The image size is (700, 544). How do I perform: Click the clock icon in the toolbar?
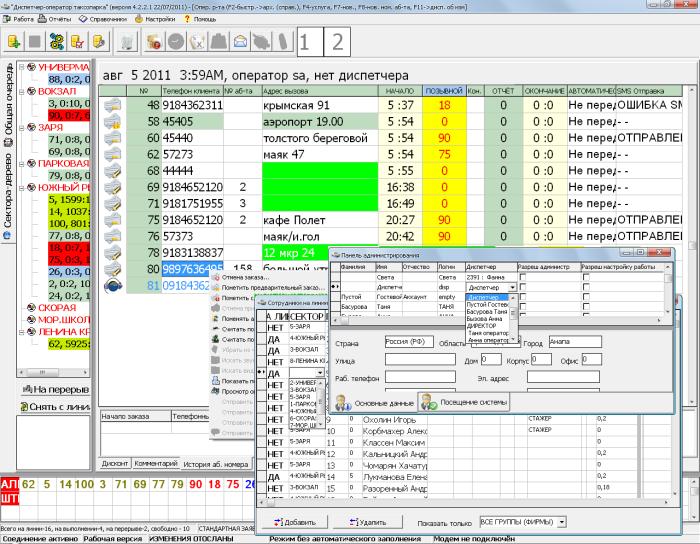(175, 42)
